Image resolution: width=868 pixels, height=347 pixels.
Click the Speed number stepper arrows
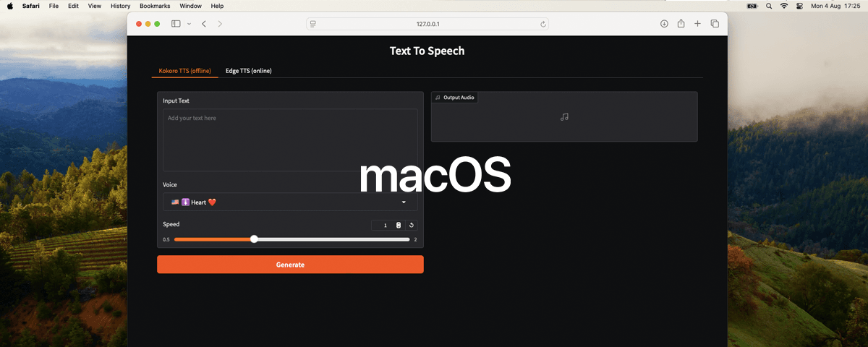399,226
